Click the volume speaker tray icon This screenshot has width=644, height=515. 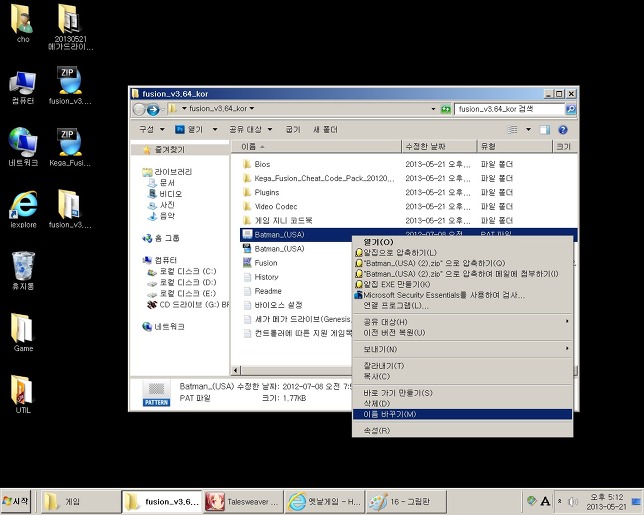(573, 501)
